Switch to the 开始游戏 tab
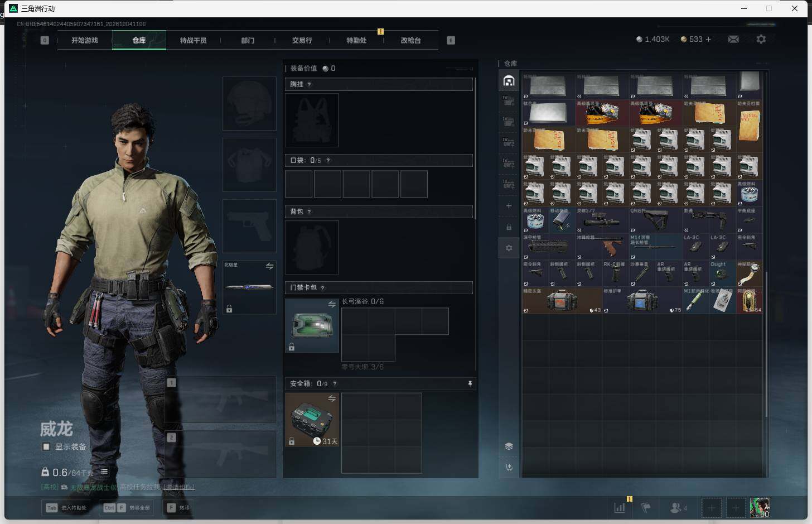This screenshot has width=812, height=524. click(x=85, y=40)
